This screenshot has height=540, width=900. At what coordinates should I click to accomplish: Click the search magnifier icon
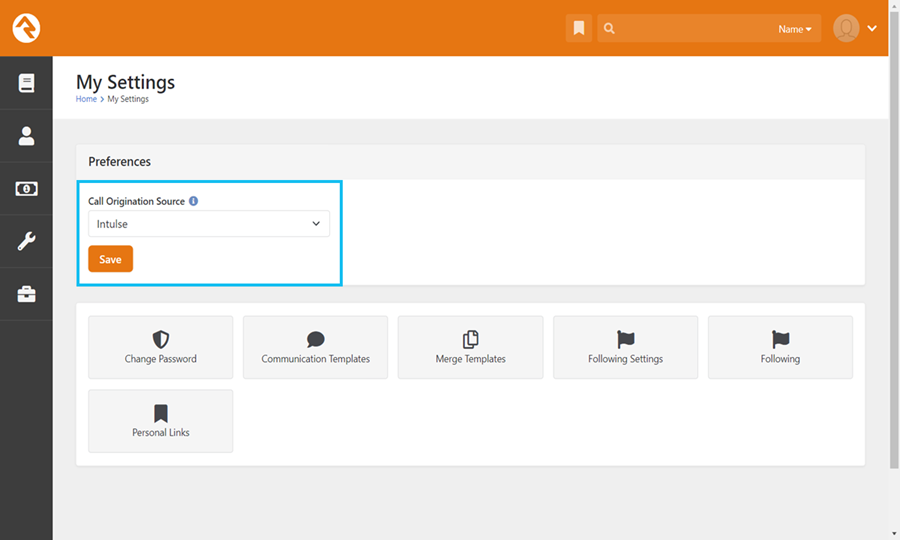(609, 28)
